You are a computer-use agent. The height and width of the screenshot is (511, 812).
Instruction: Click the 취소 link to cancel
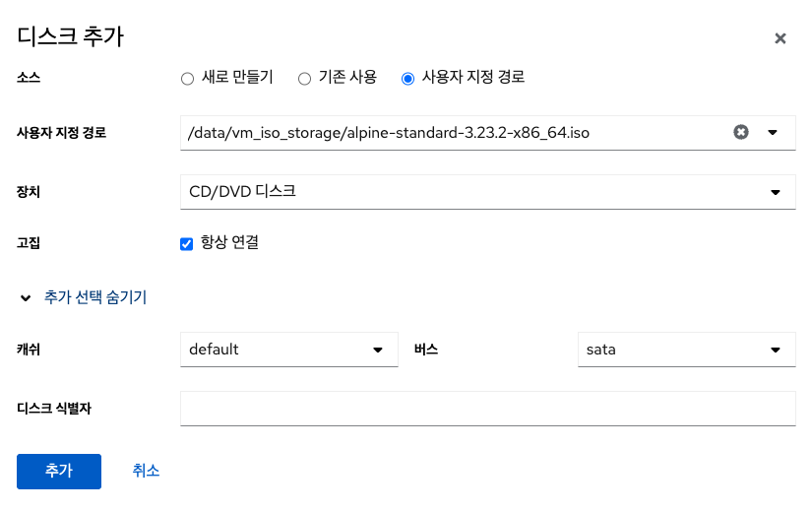[146, 471]
